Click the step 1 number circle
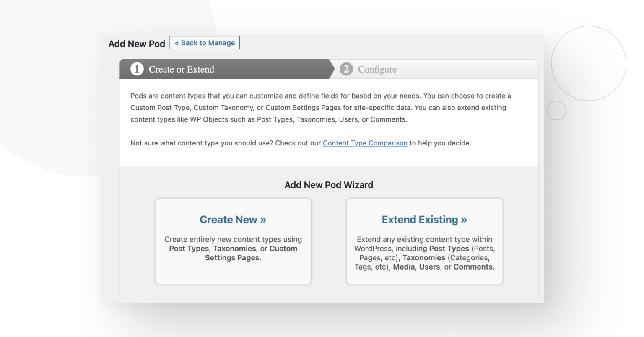 coord(137,69)
